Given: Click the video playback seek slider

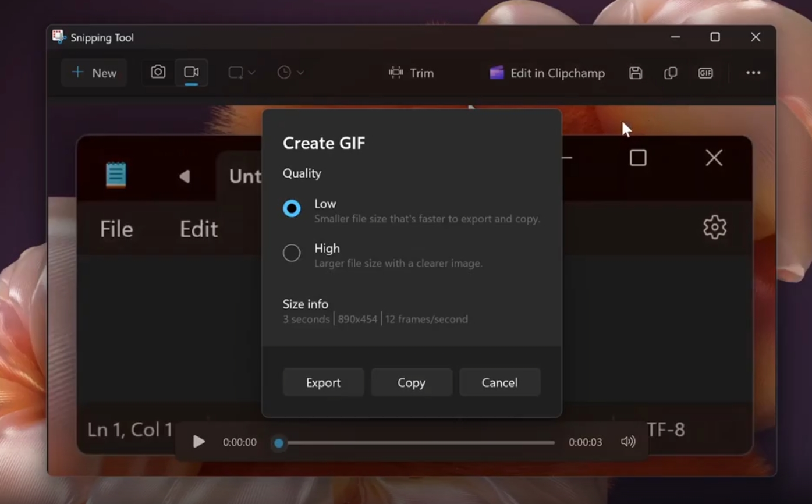Looking at the screenshot, I should (x=414, y=443).
